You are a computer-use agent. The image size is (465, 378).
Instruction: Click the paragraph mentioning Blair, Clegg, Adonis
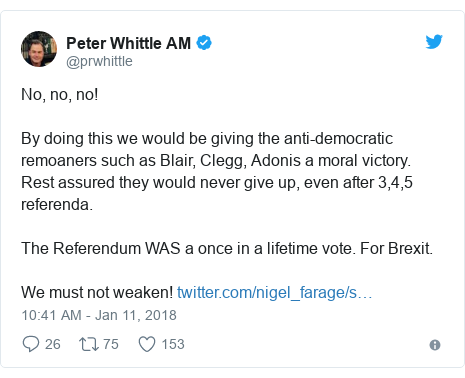click(x=217, y=171)
